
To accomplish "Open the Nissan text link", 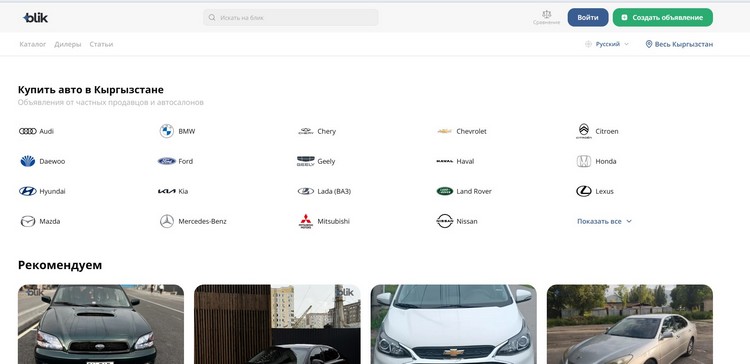I will (466, 221).
